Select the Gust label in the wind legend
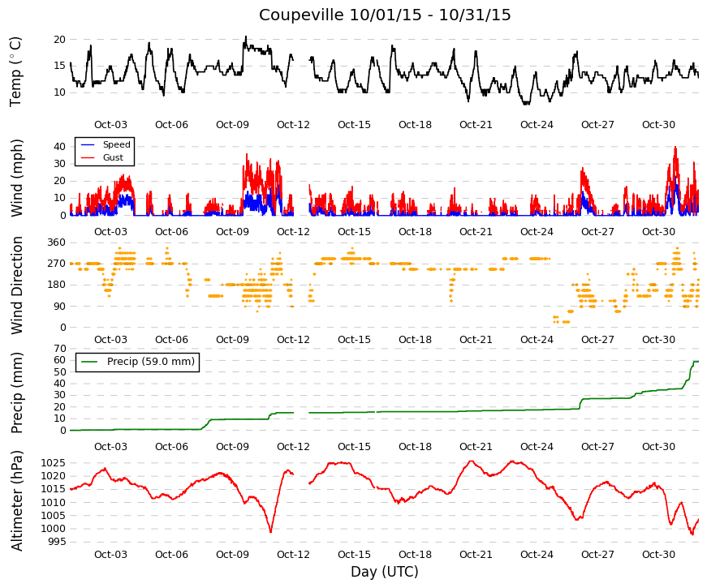This screenshot has height=588, width=707. (113, 157)
